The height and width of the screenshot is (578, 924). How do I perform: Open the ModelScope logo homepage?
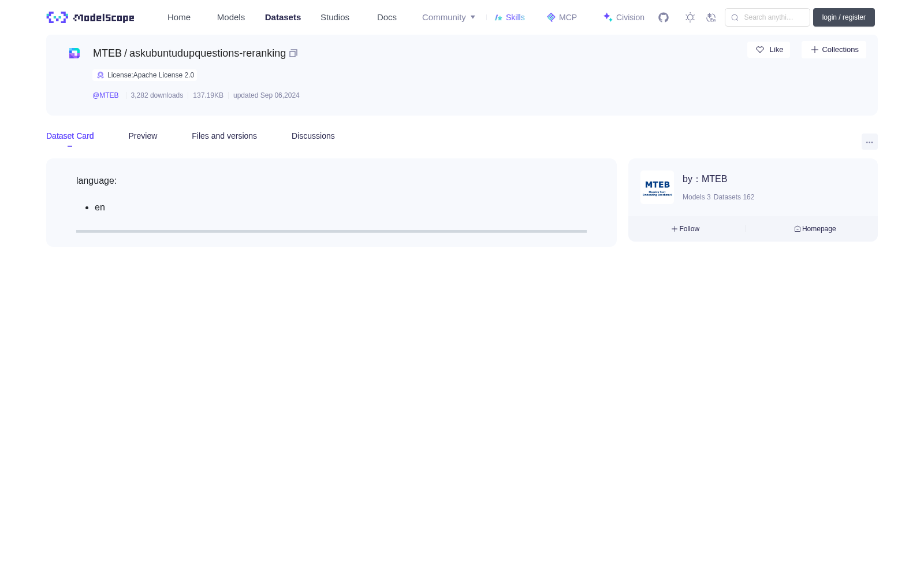90,17
